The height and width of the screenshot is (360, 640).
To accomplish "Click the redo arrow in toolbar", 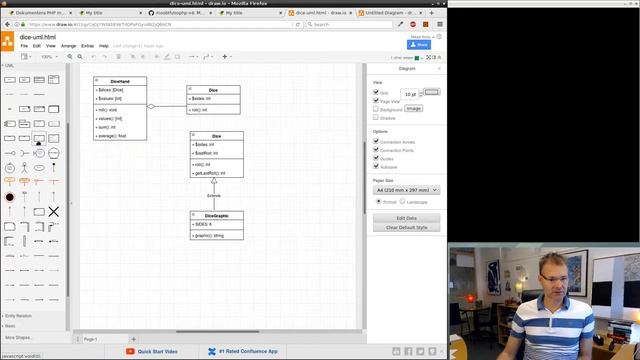I will [104, 57].
